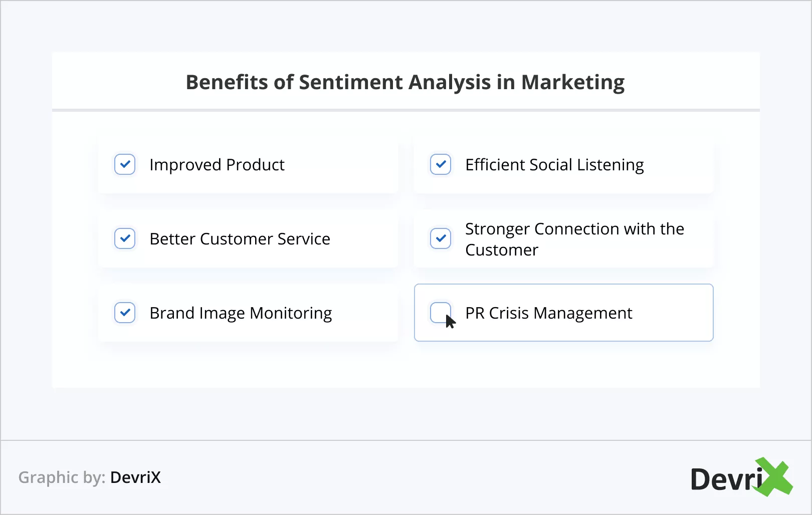Screen dimensions: 812x515
Task: Select the PR Crisis Management label text
Action: coord(548,313)
